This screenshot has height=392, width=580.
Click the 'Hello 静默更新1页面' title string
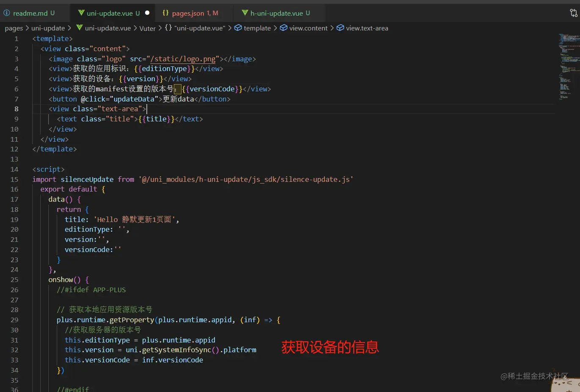coord(134,219)
